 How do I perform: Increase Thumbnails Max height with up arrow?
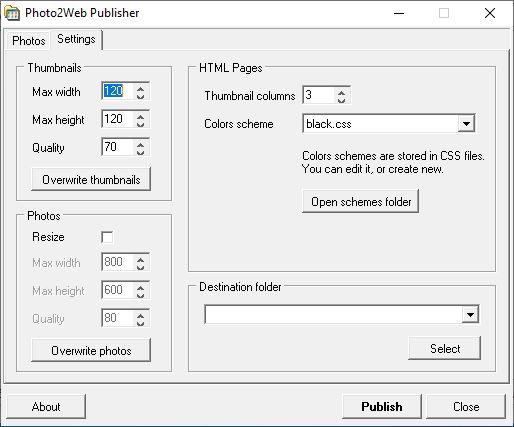pyautogui.click(x=140, y=116)
